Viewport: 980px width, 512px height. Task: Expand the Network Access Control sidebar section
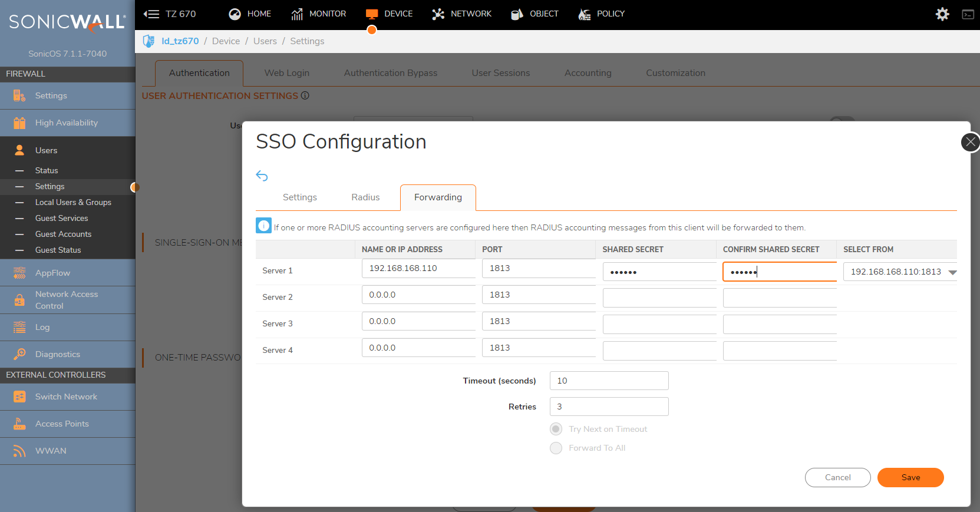coord(67,300)
